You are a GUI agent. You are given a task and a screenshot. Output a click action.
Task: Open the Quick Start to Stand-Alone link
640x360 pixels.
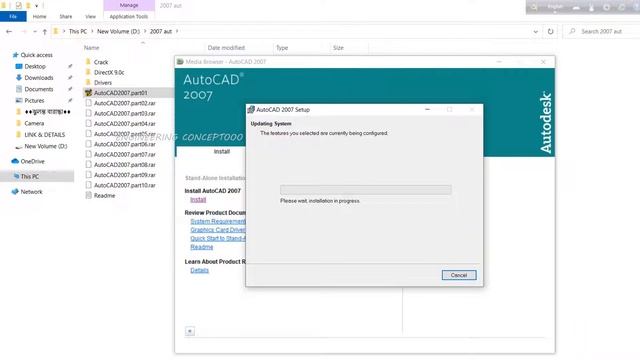point(218,238)
